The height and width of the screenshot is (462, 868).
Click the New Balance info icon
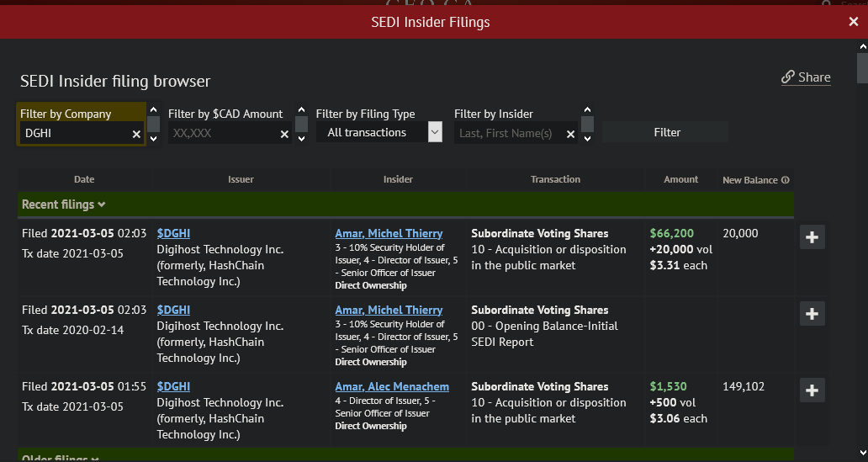pos(786,180)
